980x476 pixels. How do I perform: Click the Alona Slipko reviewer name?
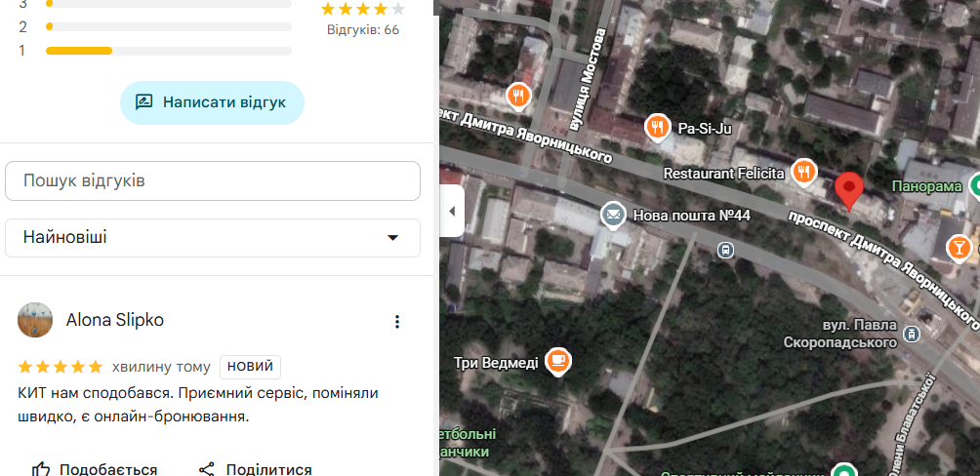tap(115, 321)
